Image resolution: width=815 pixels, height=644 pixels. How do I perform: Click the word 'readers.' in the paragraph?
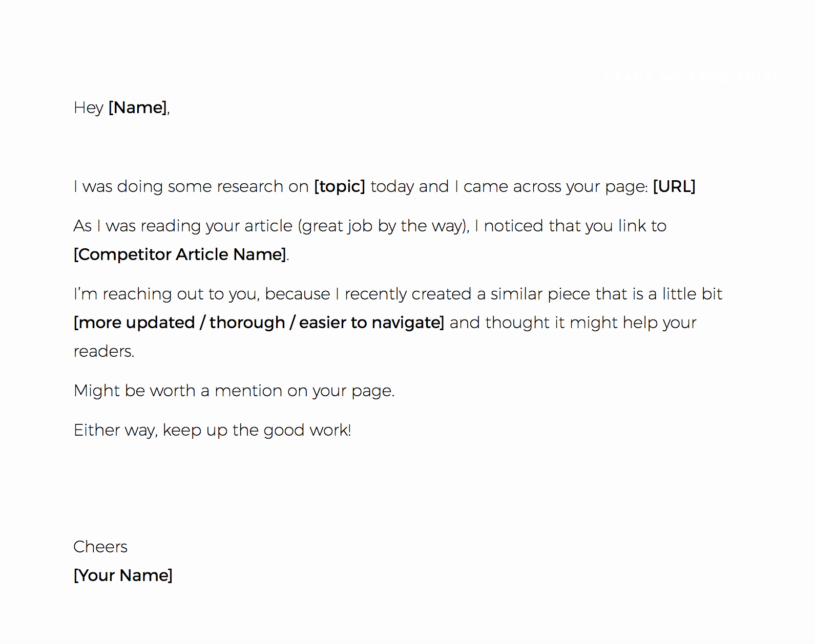[104, 351]
